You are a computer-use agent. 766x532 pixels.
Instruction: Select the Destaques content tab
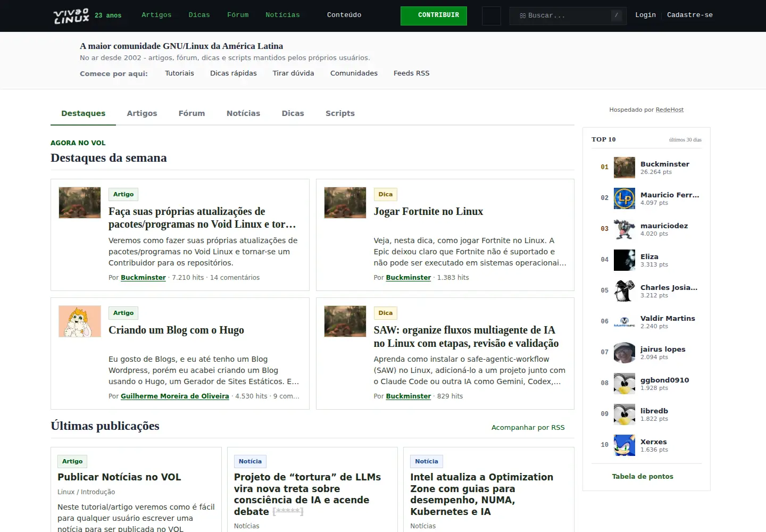[x=83, y=113]
